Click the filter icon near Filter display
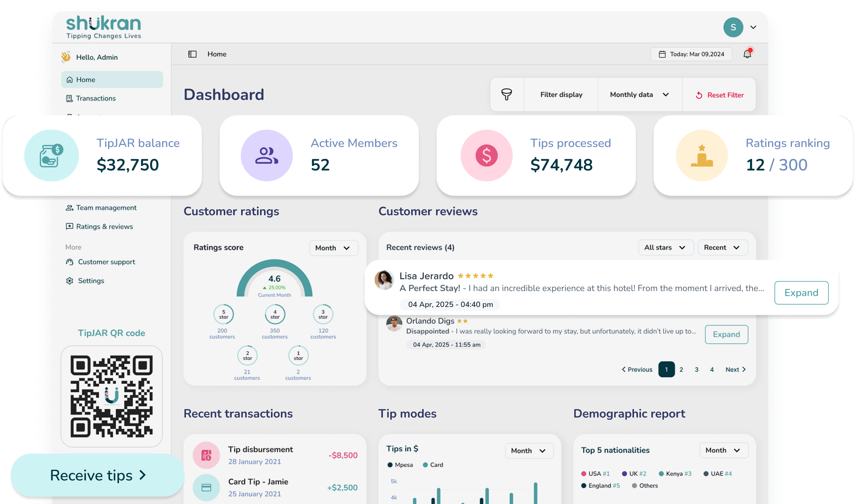Viewport: 855px width, 504px height. pyautogui.click(x=507, y=94)
